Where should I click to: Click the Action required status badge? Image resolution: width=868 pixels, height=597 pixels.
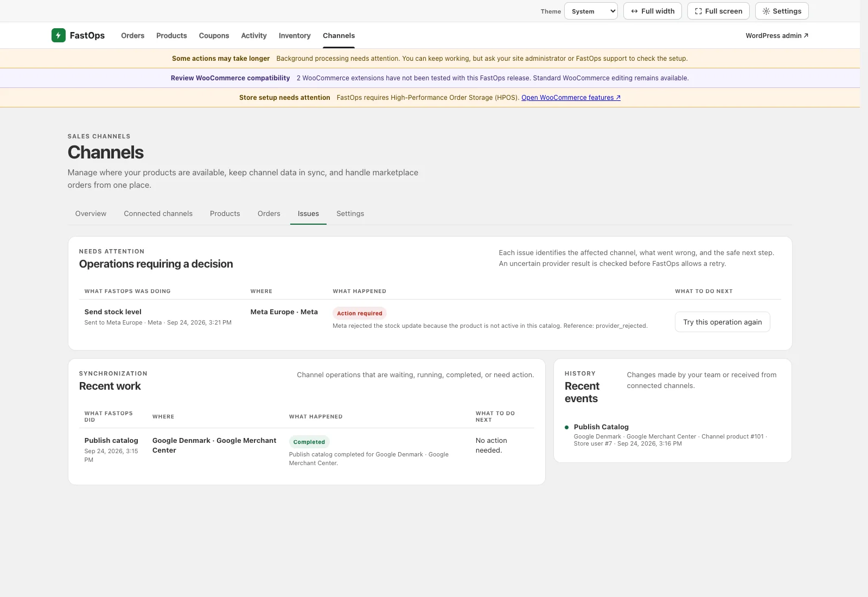[359, 313]
